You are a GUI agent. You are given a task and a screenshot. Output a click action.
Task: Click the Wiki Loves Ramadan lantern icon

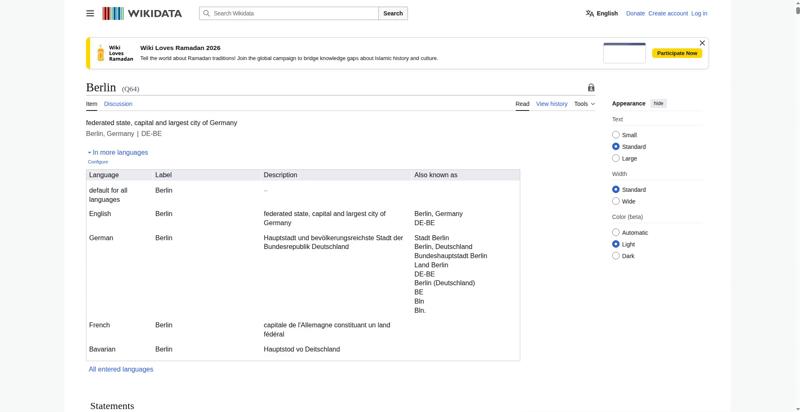[101, 53]
